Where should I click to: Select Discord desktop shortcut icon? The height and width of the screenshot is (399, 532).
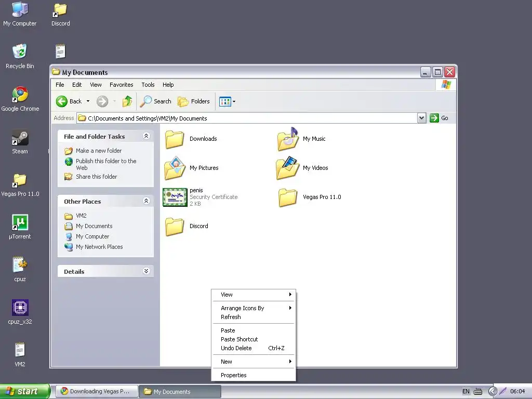tap(60, 10)
